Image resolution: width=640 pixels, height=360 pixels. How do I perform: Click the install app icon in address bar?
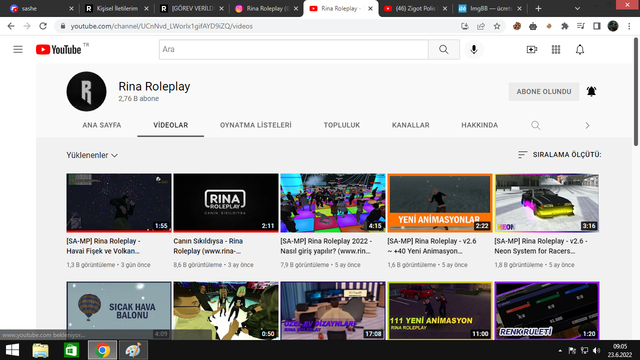(x=464, y=26)
